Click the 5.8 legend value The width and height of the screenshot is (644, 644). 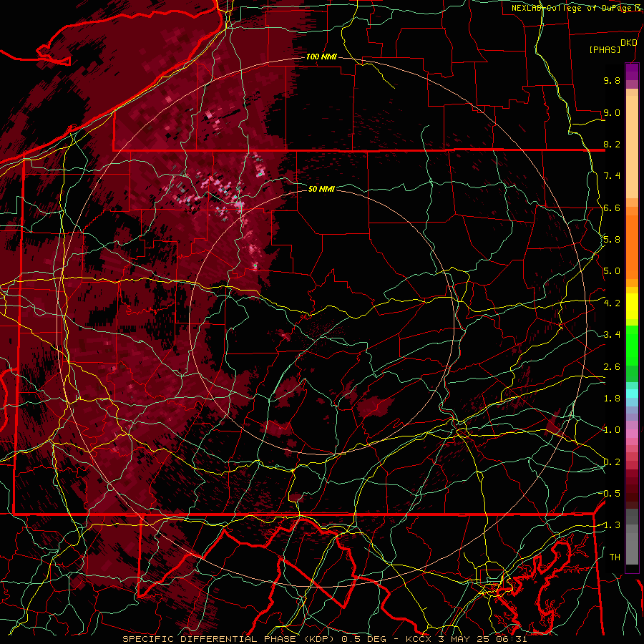click(x=612, y=240)
